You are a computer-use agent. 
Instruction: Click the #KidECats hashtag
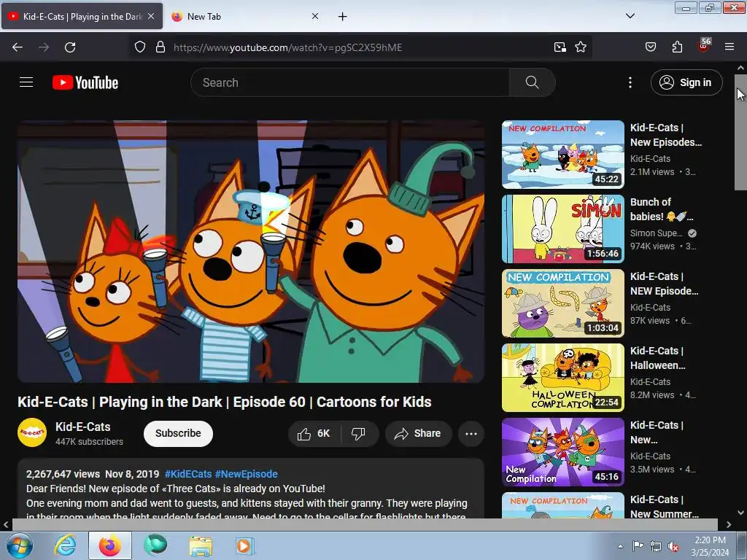187,474
